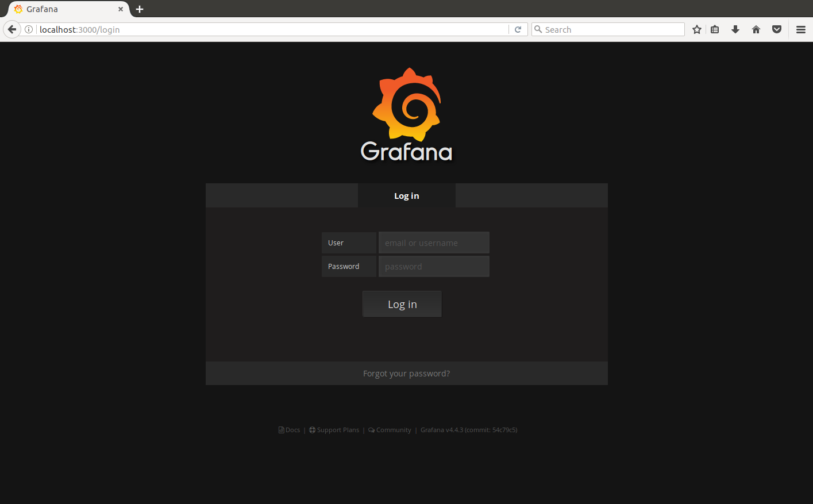Click the Grafana v4.4.3 version link
The width and height of the screenshot is (813, 504).
point(469,430)
